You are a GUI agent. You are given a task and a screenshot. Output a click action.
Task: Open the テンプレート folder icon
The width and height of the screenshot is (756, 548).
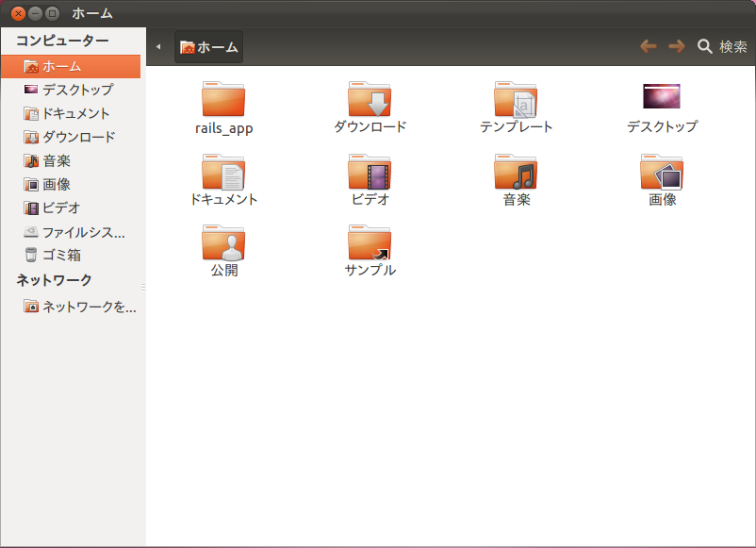(516, 99)
